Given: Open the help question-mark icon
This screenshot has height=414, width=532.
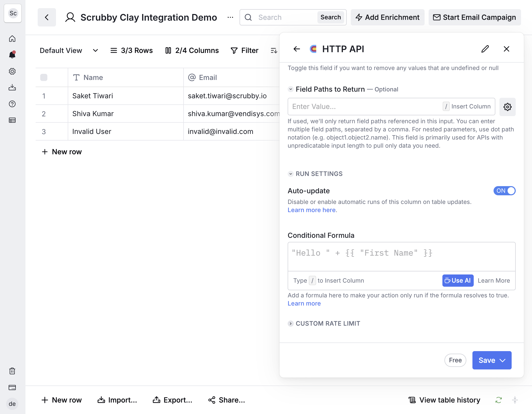Looking at the screenshot, I should [x=12, y=104].
